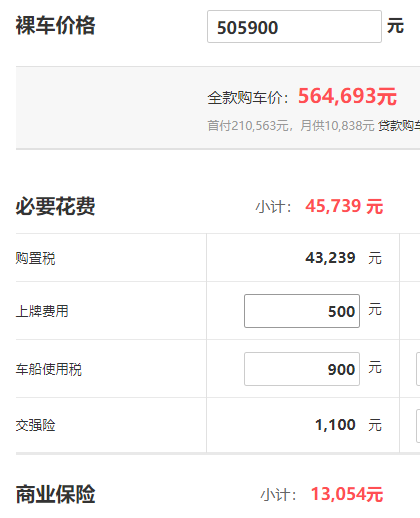Image resolution: width=420 pixels, height=518 pixels.
Task: Click the 购置税 row label
Action: (x=35, y=258)
